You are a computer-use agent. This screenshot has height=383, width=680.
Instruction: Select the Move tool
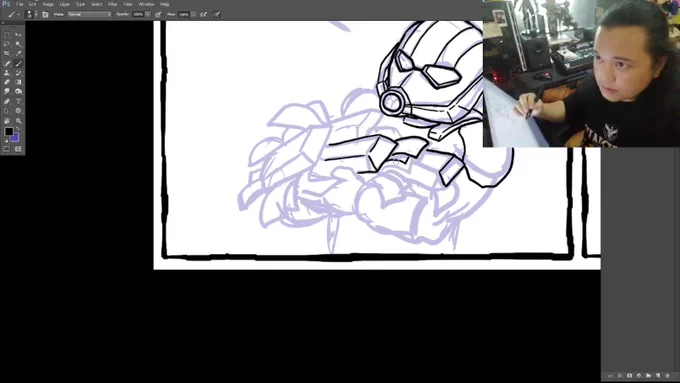coord(18,35)
